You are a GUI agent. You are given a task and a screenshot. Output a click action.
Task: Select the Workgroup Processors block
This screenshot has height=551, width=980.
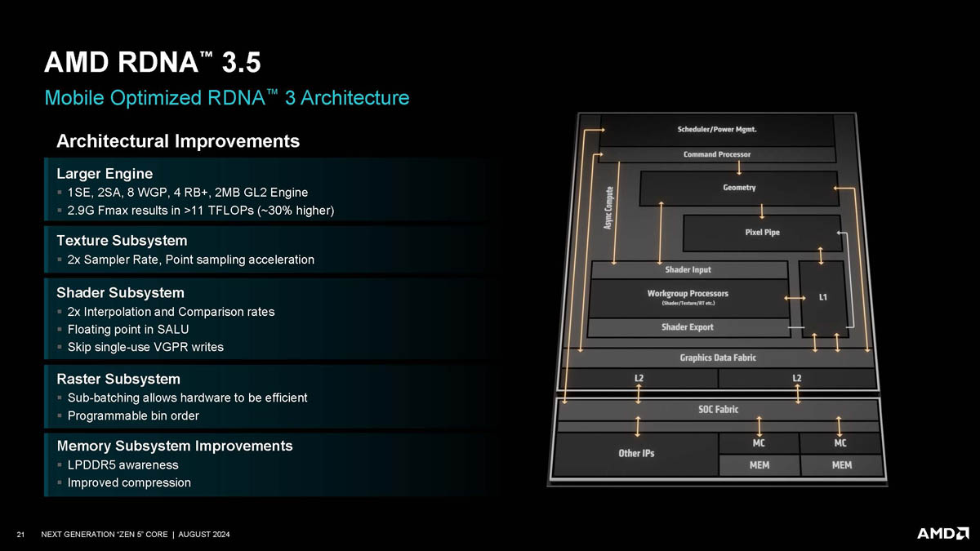[688, 298]
